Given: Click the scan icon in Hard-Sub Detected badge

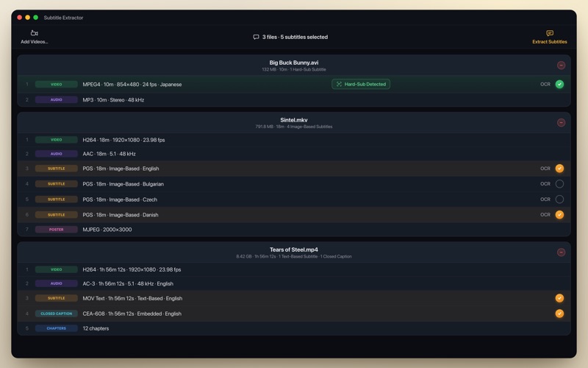Looking at the screenshot, I should (339, 84).
